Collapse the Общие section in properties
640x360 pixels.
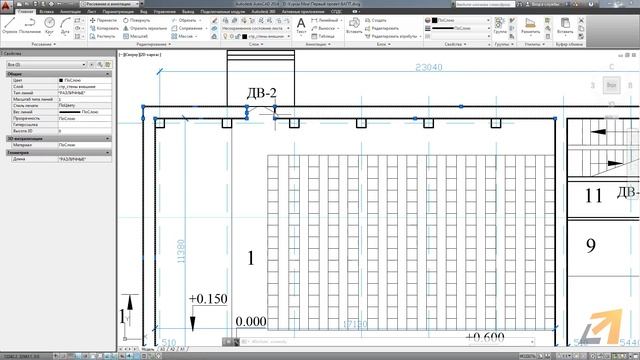(108, 74)
